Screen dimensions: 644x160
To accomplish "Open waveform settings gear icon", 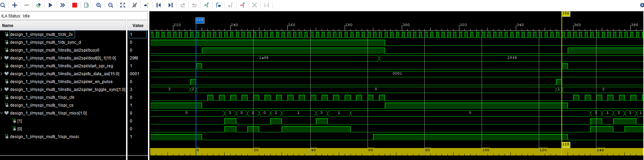I will (x=641, y=5).
